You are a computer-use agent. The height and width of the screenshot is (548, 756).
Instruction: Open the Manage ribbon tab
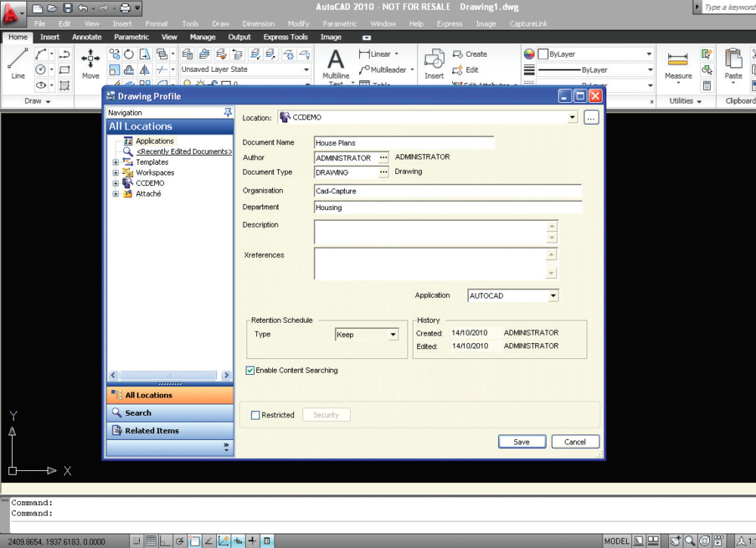coord(203,37)
